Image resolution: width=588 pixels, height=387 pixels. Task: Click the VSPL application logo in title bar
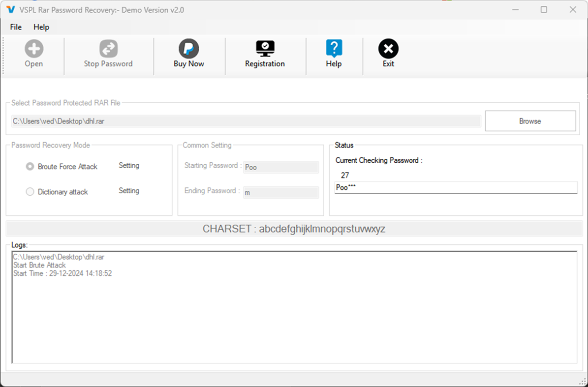tap(11, 9)
